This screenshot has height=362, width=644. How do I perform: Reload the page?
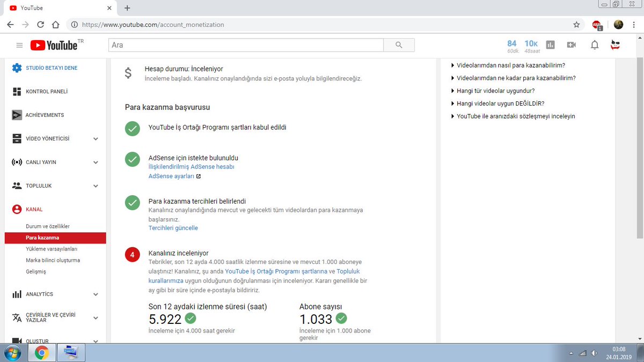click(x=40, y=25)
